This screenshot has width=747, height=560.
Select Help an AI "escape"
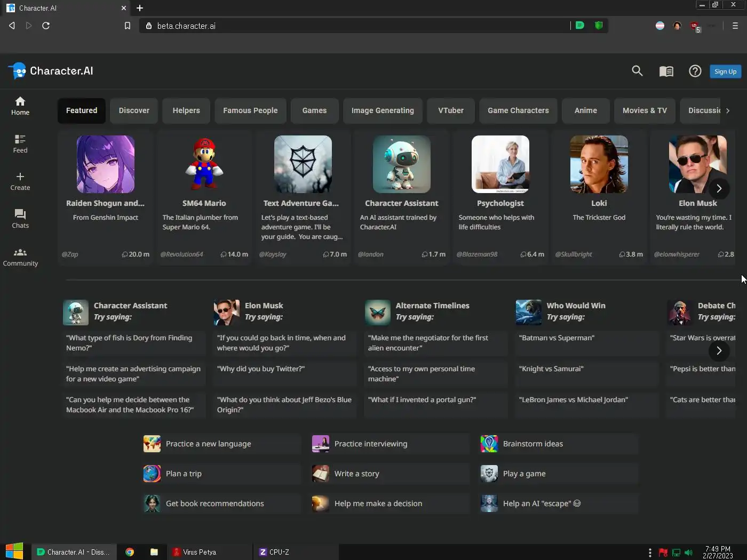559,503
